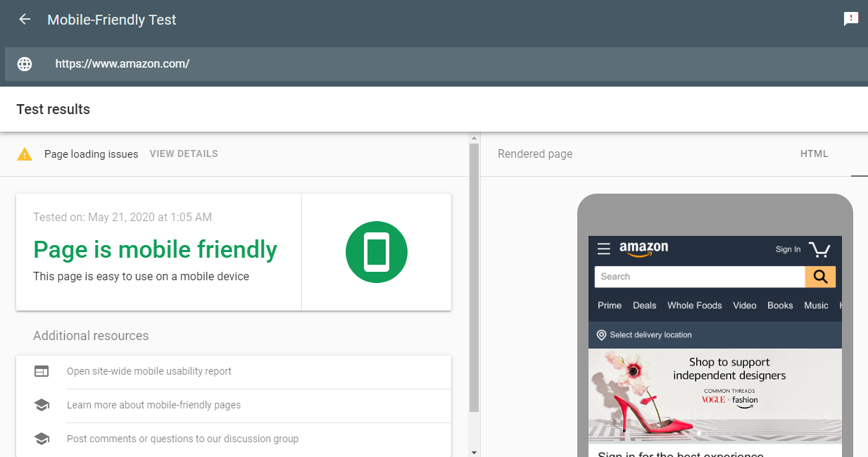The height and width of the screenshot is (457, 868).
Task: Click the graduation cap icon beside 'Learn more'
Action: point(42,405)
